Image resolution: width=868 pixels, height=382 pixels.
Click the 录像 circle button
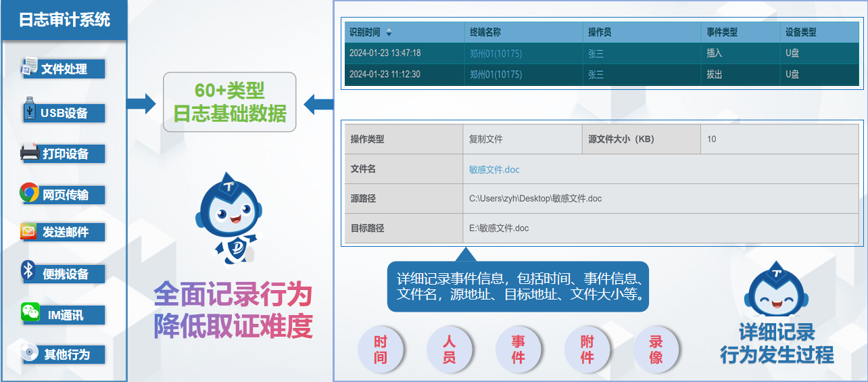pos(656,350)
